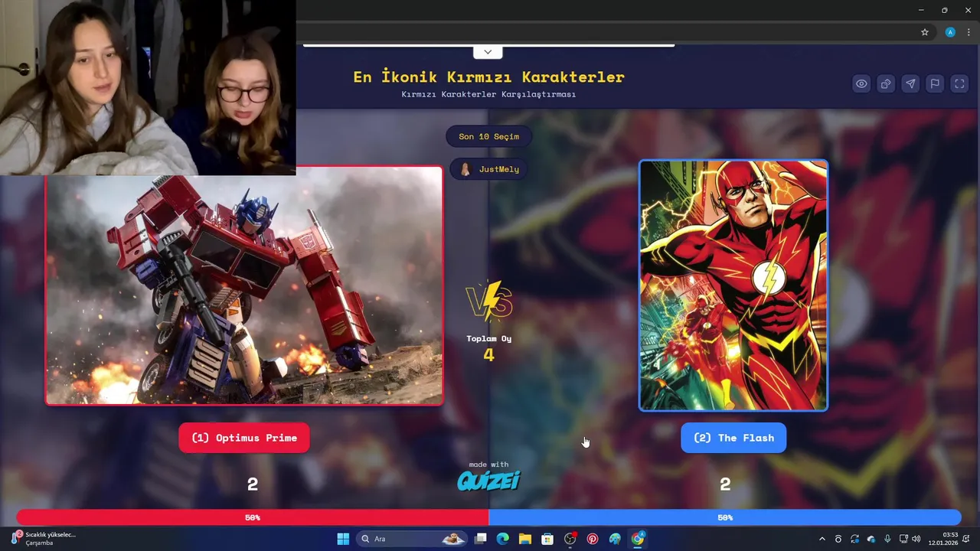This screenshot has height=551, width=980.
Task: Open clock showing 03:53 12.01.2026
Action: [x=943, y=539]
